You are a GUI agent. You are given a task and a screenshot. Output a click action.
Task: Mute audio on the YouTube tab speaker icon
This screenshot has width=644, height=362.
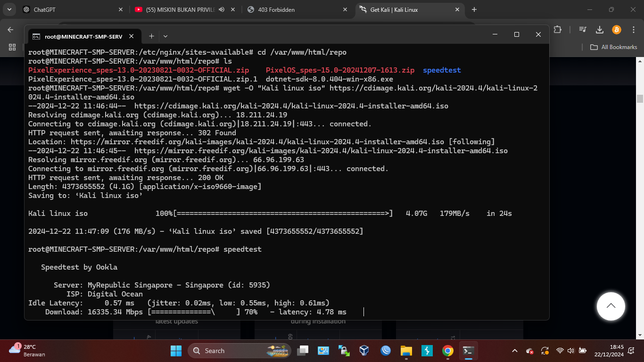(x=222, y=9)
